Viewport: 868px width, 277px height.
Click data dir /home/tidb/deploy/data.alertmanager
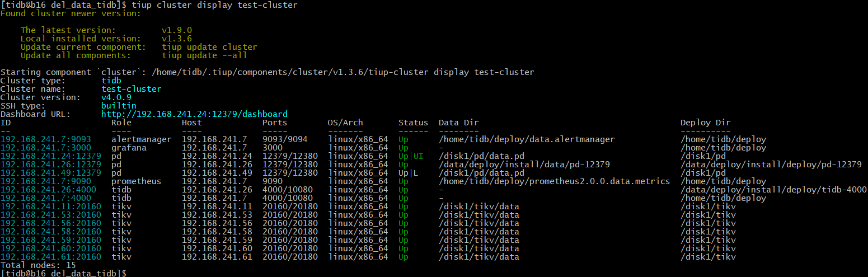(527, 139)
